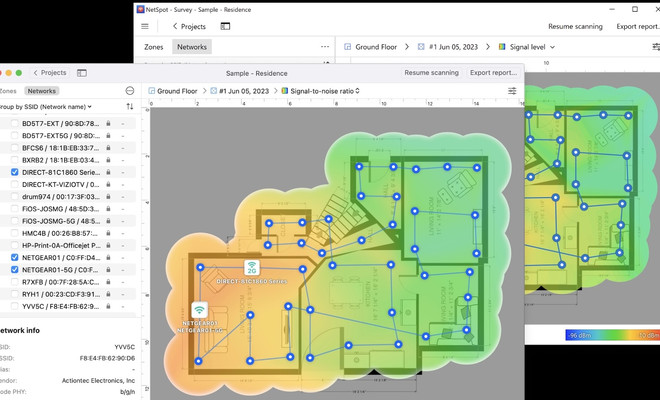Click the DIRECT-81C1860 Series label on the map
This screenshot has height=400, width=660.
pyautogui.click(x=252, y=281)
